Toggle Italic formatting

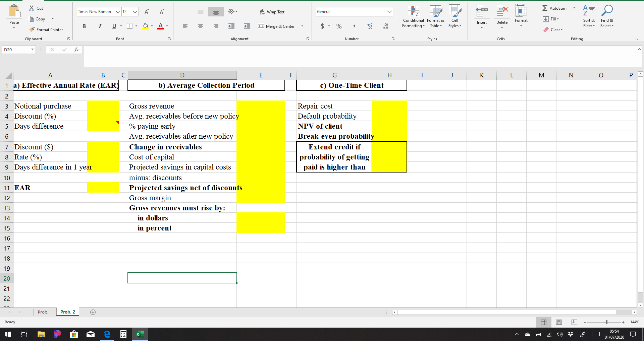(100, 26)
